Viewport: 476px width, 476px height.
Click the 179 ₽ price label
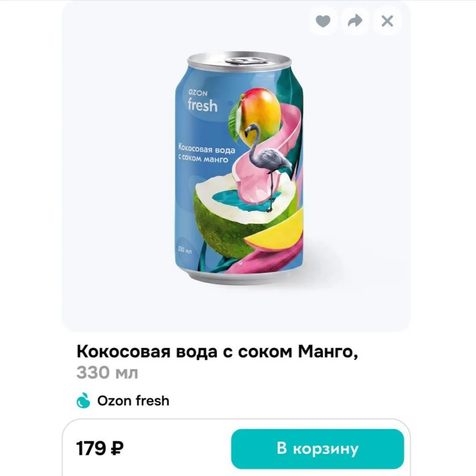(100, 448)
